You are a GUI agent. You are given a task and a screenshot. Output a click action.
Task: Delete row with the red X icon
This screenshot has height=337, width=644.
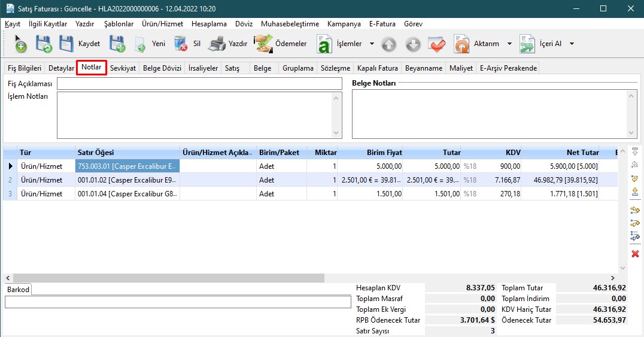[x=635, y=254]
